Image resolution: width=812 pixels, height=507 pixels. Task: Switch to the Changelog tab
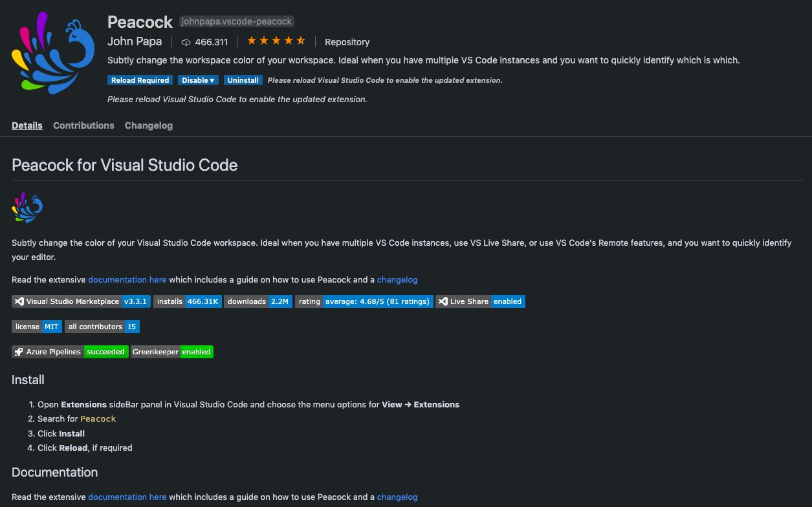coord(149,125)
